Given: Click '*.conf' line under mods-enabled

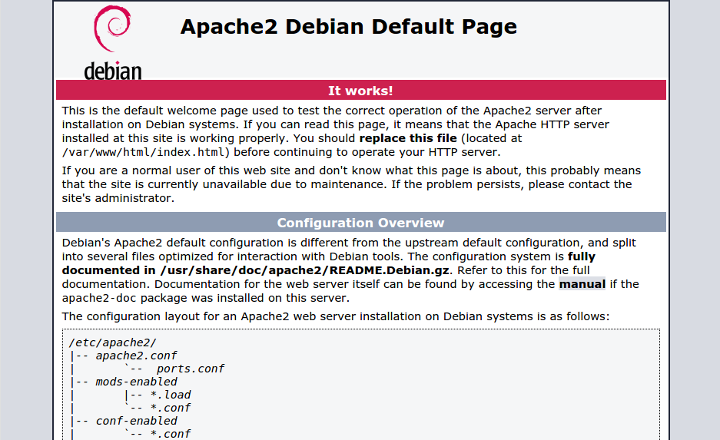Looking at the screenshot, I should coord(170,408).
